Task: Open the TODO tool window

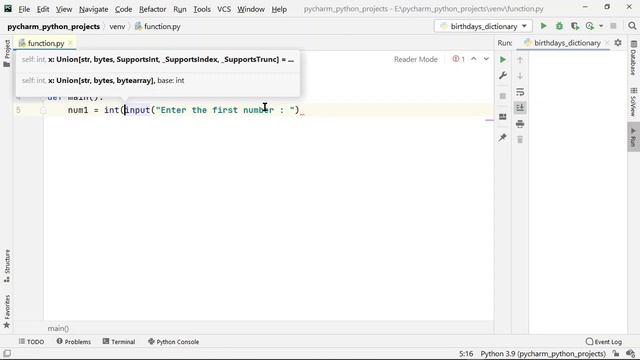Action: [31, 342]
